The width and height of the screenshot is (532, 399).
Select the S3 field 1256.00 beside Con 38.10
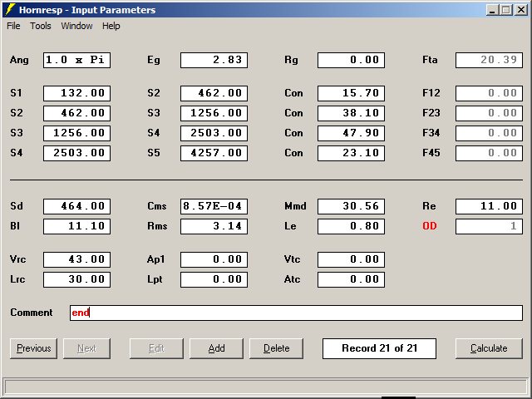pos(214,113)
